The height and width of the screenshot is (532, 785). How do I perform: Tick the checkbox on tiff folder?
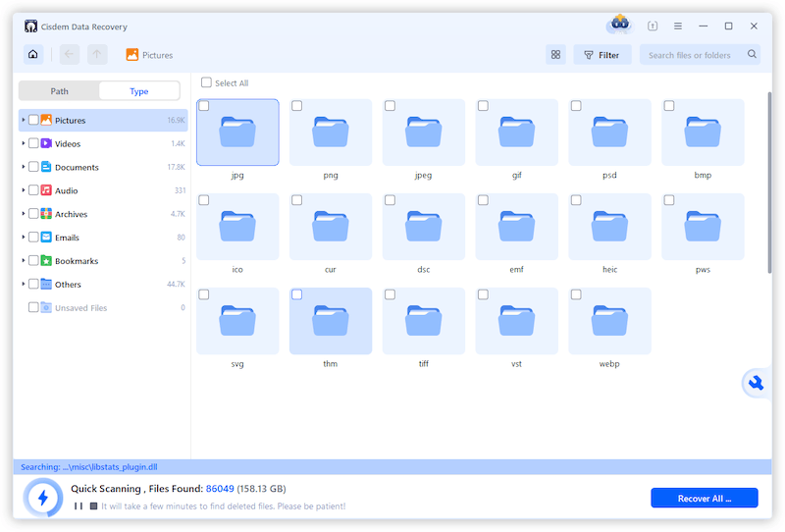click(390, 294)
